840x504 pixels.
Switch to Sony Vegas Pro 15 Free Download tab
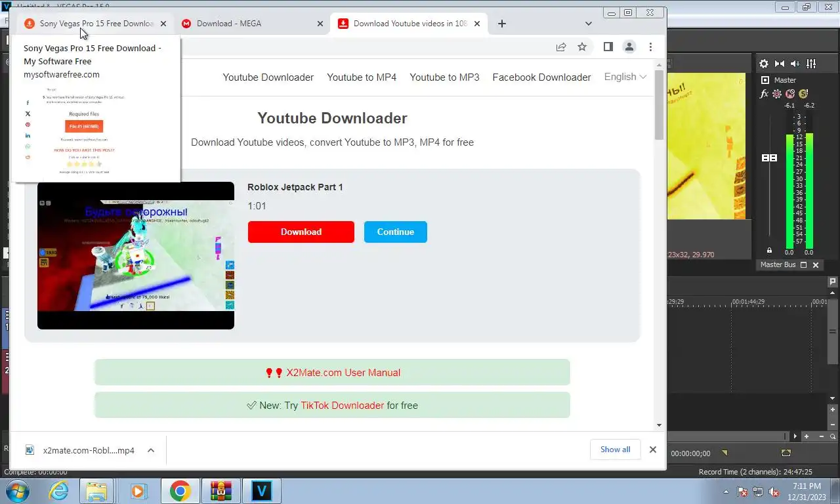click(95, 24)
